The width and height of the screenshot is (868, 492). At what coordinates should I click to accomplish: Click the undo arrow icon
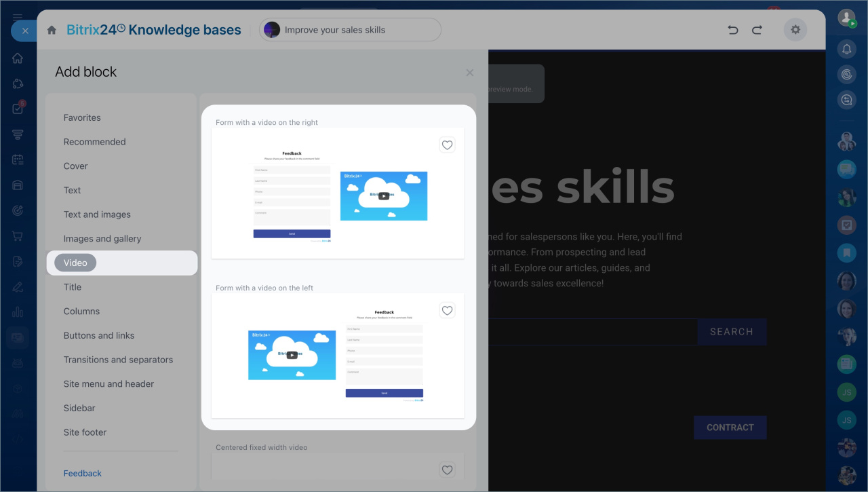732,30
